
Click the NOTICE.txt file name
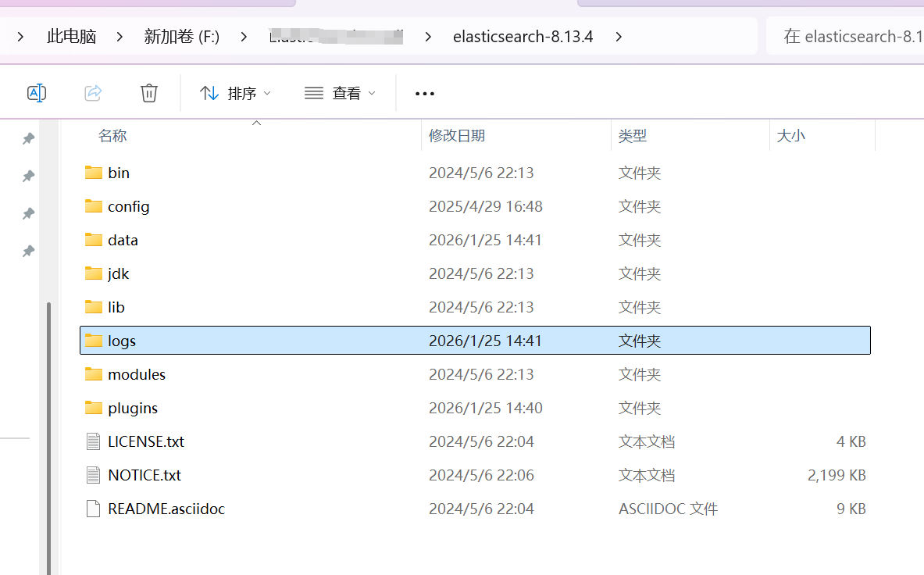click(144, 475)
